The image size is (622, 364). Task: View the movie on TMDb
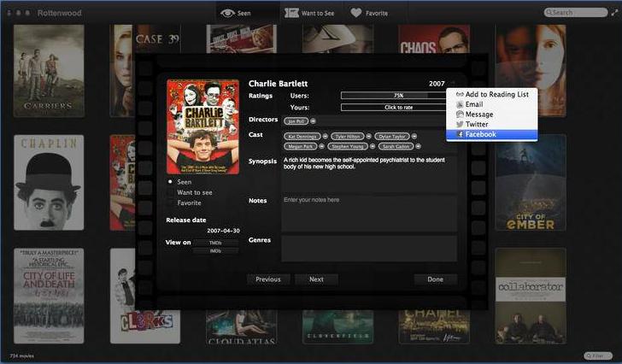[216, 243]
